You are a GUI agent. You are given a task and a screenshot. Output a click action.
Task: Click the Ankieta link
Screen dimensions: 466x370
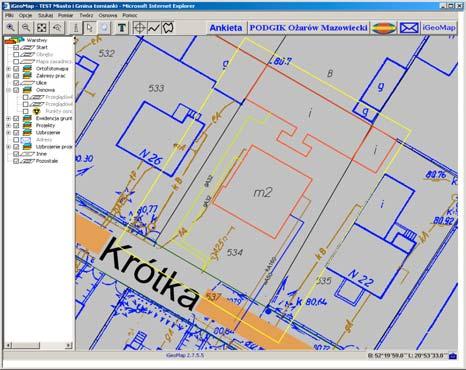coord(226,28)
